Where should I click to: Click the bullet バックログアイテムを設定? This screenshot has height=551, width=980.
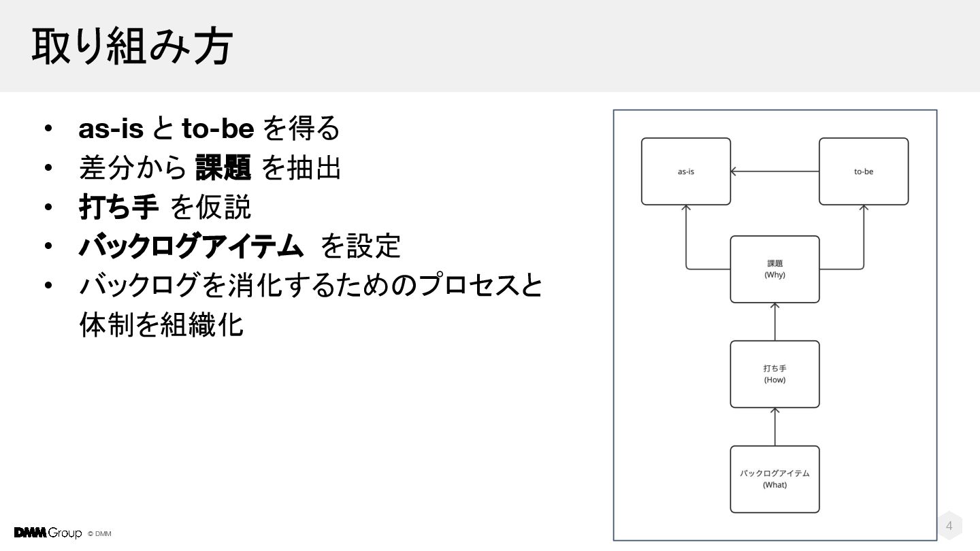[x=240, y=246]
